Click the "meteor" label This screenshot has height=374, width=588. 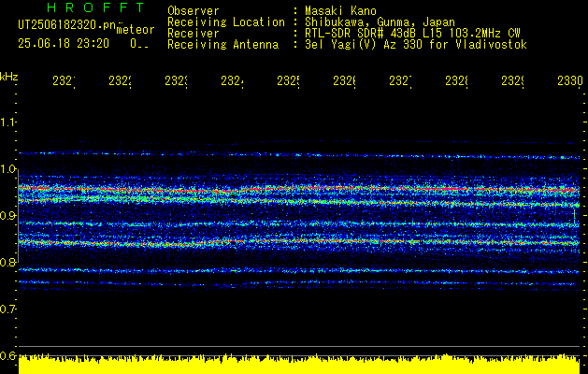click(x=136, y=30)
